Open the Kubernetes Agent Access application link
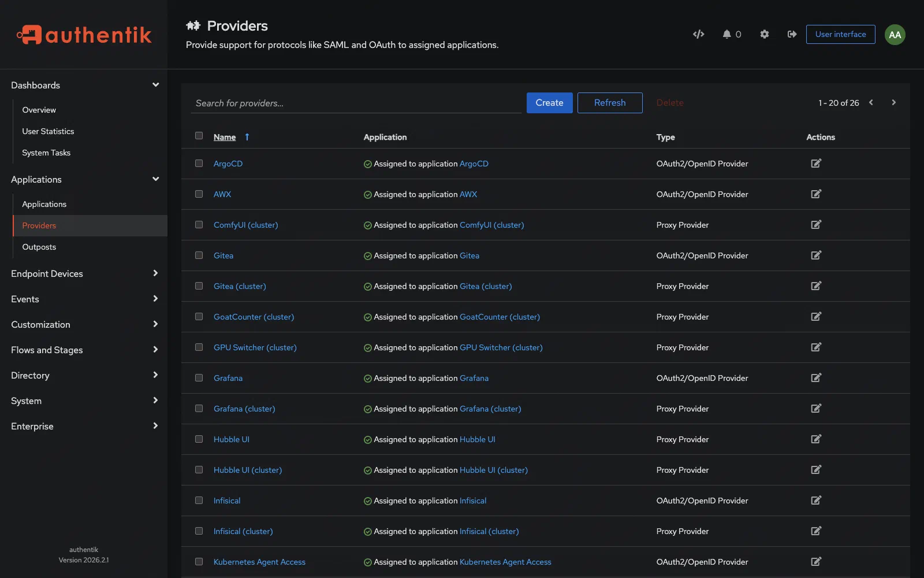 (x=505, y=562)
